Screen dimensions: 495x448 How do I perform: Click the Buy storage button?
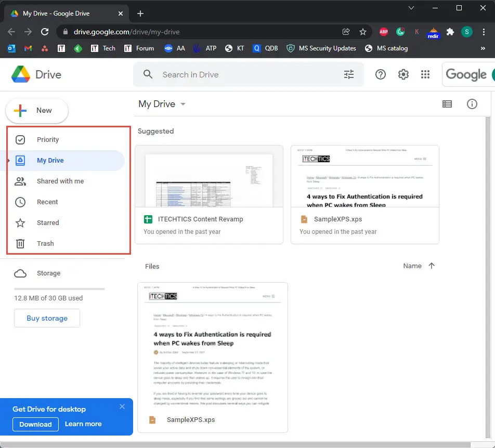point(47,318)
